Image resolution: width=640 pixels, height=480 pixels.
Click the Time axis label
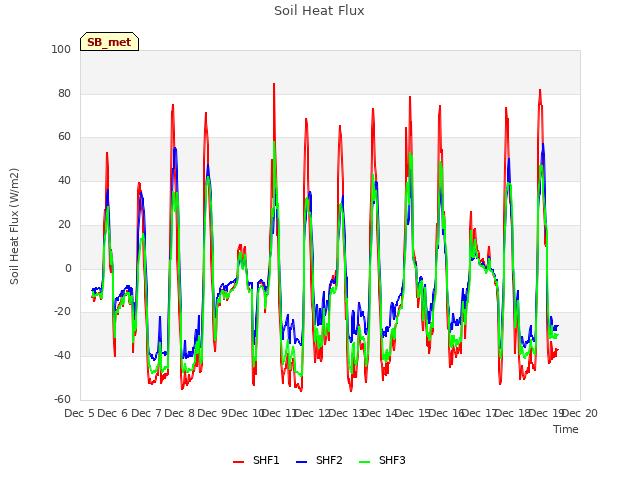coord(566,429)
